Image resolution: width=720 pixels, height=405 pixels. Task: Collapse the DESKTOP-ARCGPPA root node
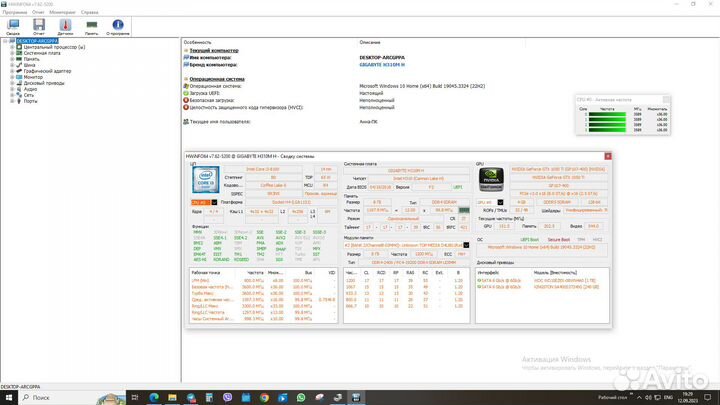click(x=6, y=41)
